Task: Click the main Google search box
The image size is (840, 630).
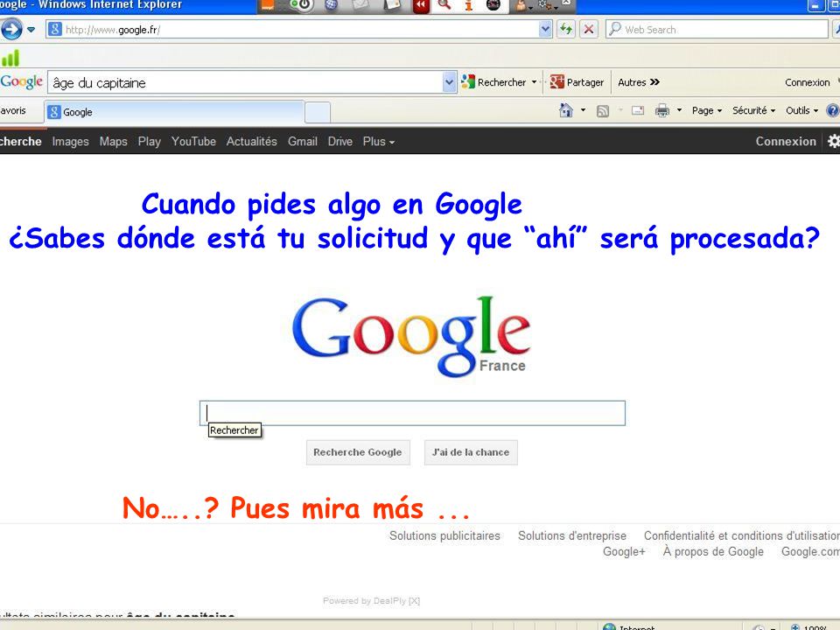Action: (x=412, y=413)
